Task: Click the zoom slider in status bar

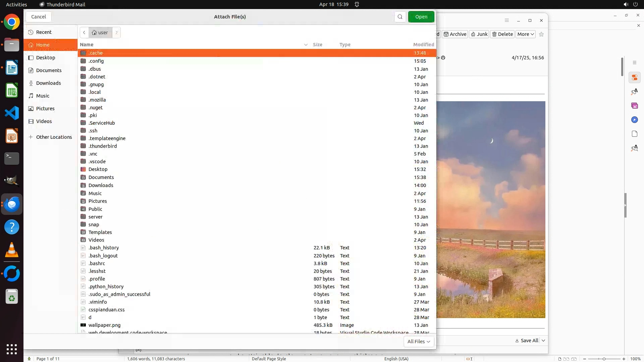Action: tap(604, 359)
